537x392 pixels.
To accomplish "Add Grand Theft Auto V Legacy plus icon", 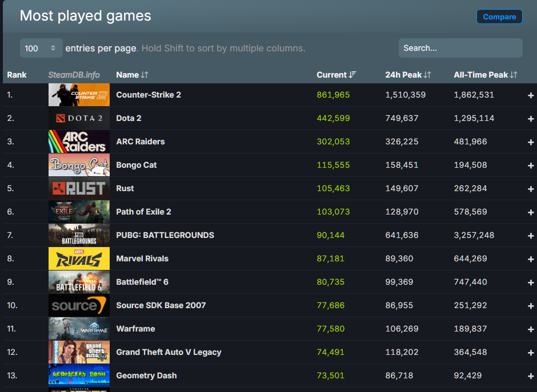I will pyautogui.click(x=531, y=353).
